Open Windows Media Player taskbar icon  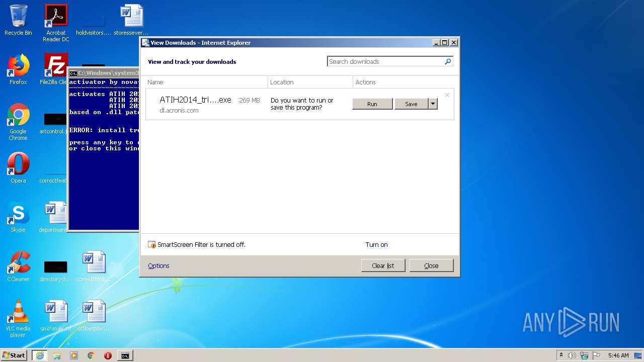click(x=74, y=355)
